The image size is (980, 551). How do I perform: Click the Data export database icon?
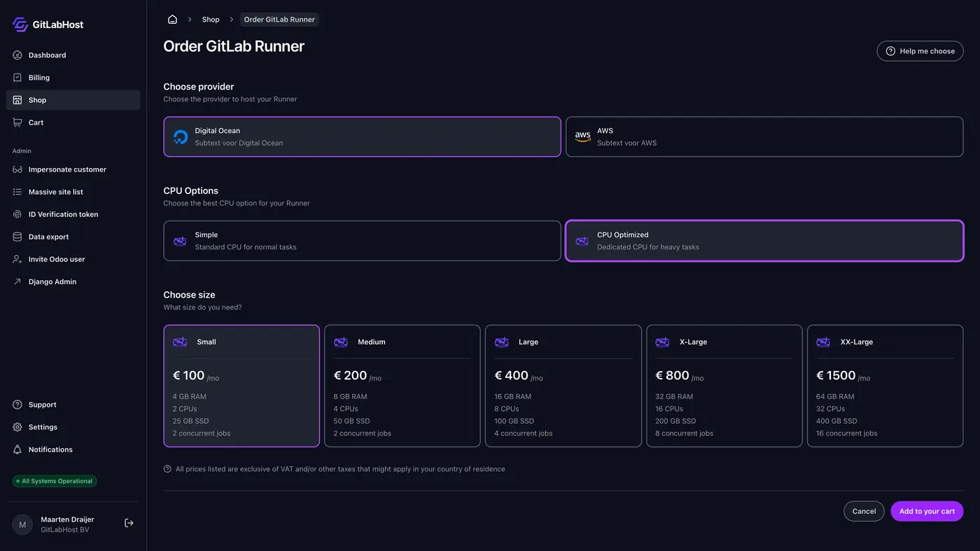coord(17,237)
